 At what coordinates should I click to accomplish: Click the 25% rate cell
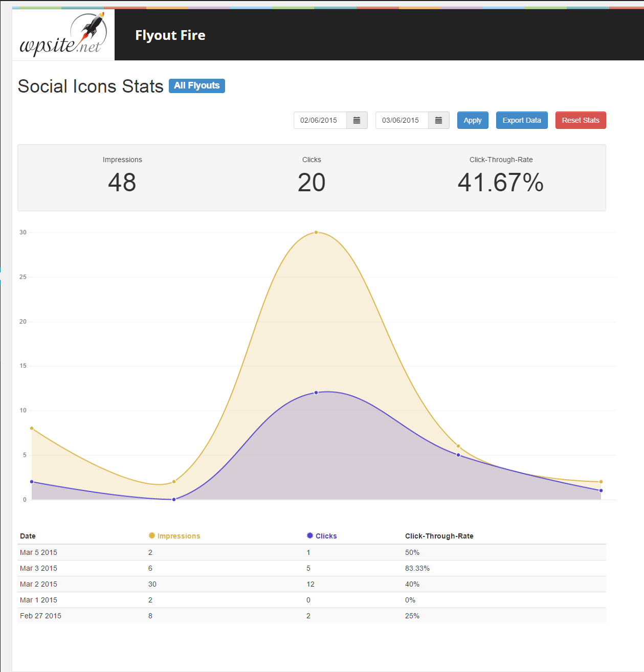coord(412,616)
